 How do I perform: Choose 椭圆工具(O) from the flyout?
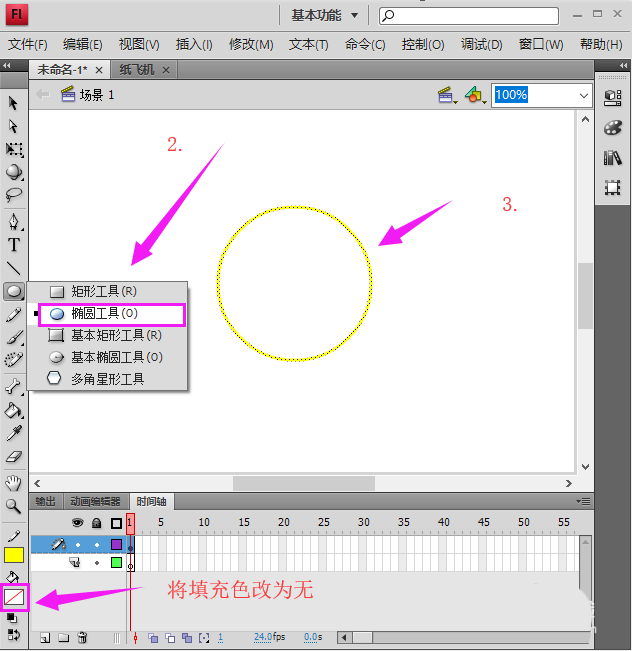click(x=111, y=314)
